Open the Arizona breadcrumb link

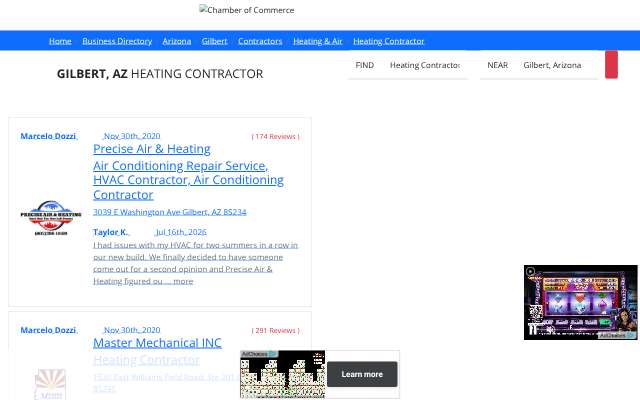click(177, 41)
